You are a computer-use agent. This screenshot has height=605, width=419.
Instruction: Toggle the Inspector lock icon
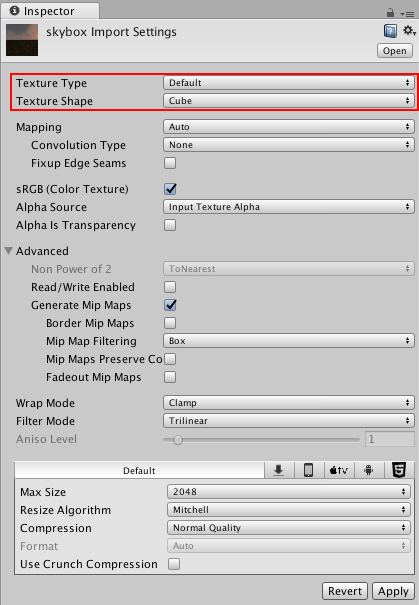point(390,13)
